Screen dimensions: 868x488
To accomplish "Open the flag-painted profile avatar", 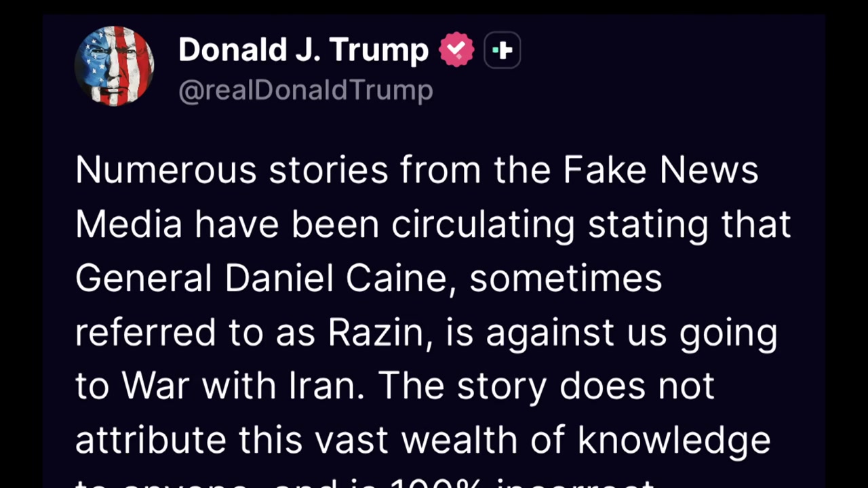I will tap(114, 66).
